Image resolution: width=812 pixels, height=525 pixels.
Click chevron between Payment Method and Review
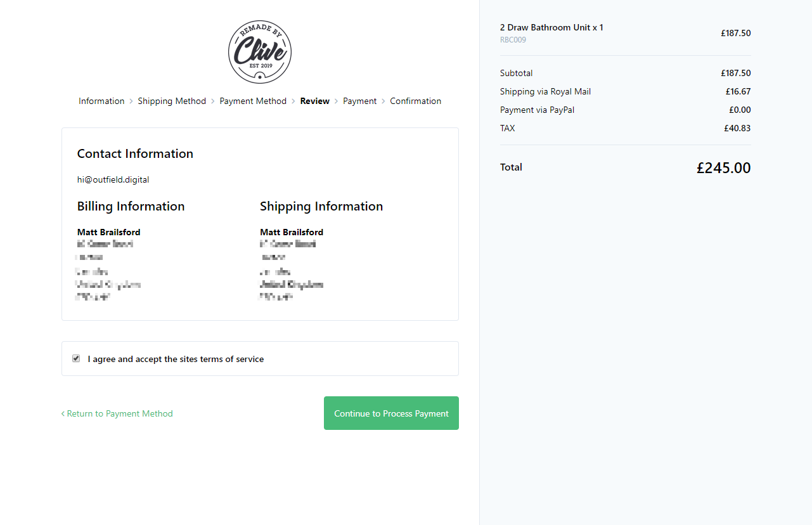tap(293, 101)
